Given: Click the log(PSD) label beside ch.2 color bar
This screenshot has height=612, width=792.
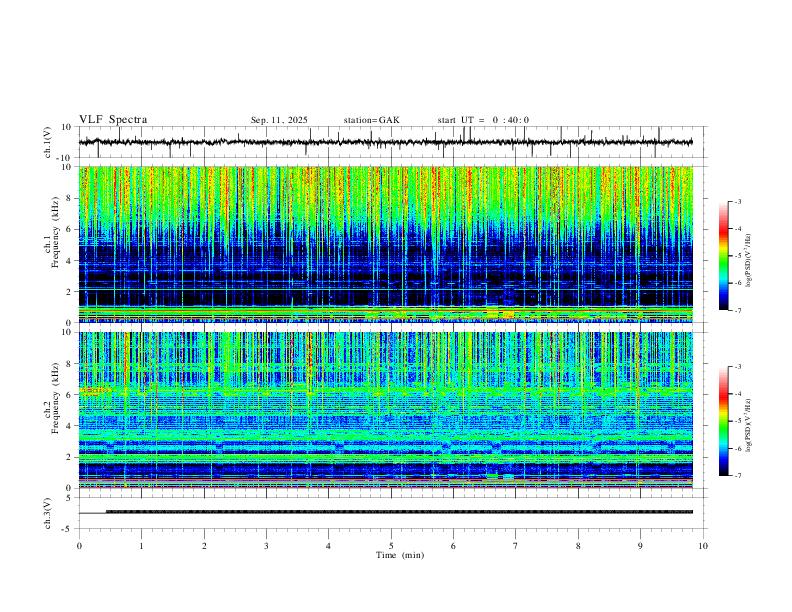Looking at the screenshot, I should [x=749, y=426].
